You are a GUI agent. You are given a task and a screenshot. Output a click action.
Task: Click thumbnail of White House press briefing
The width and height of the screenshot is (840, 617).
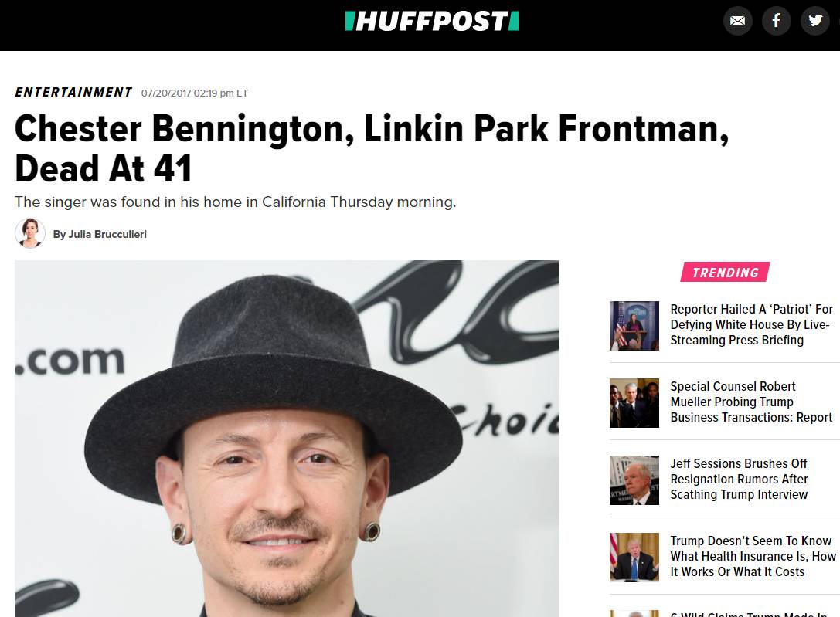pos(634,326)
